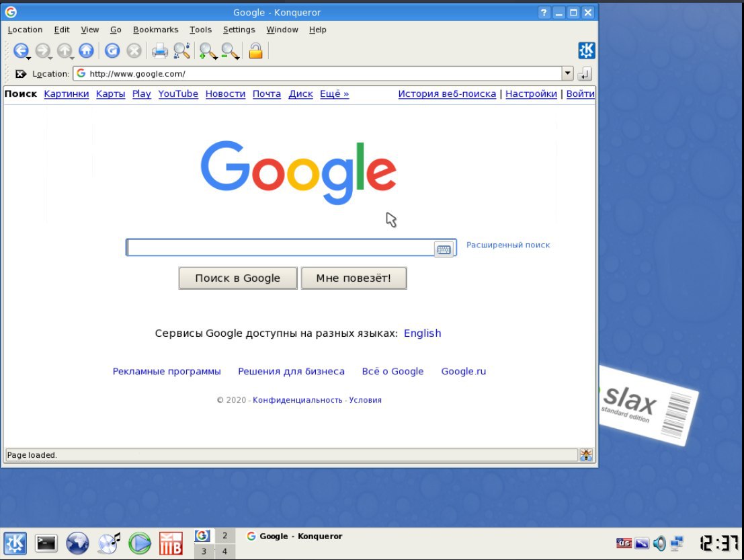Zoom out with the minus magnifier
The height and width of the screenshot is (560, 744).
tap(229, 50)
